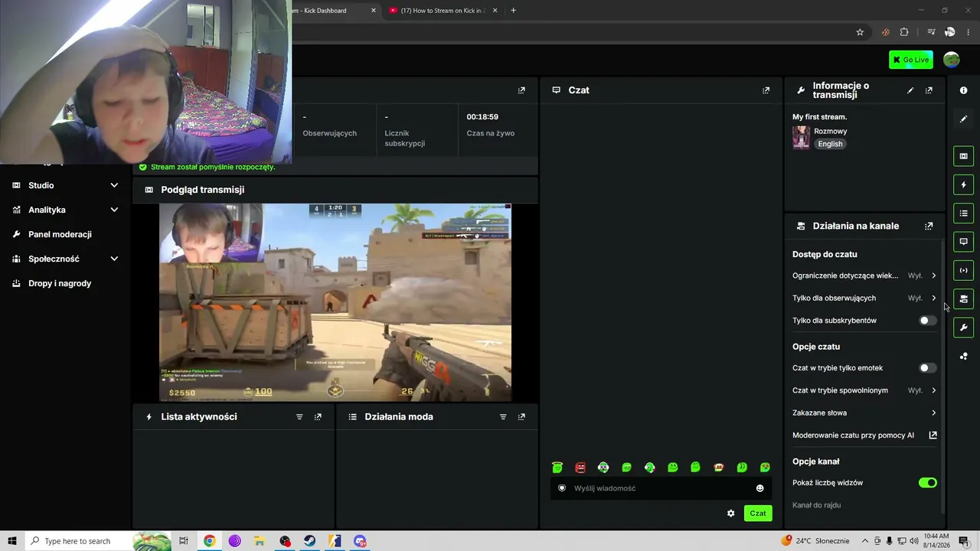Bookmark this page with the star icon
Image resolution: width=980 pixels, height=551 pixels.
tap(860, 32)
